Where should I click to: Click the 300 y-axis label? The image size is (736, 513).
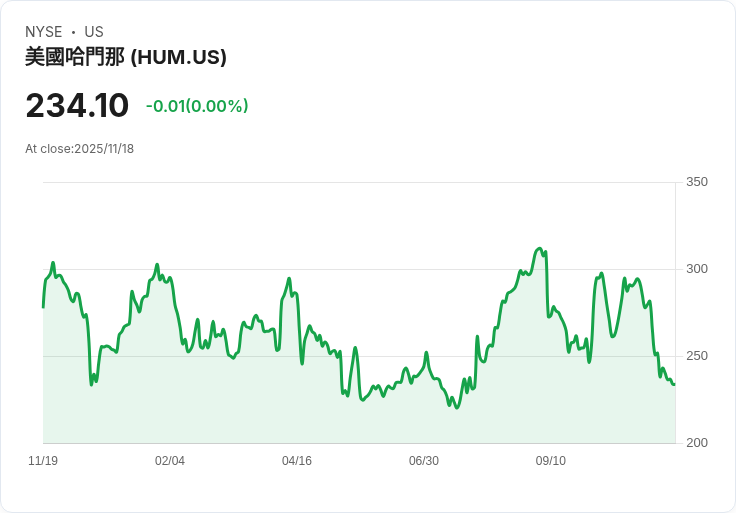coord(697,269)
